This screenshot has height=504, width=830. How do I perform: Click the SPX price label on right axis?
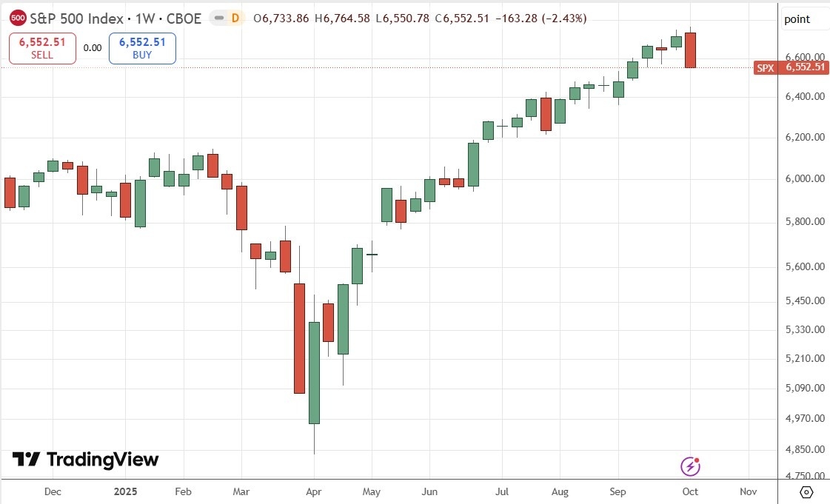click(x=791, y=67)
